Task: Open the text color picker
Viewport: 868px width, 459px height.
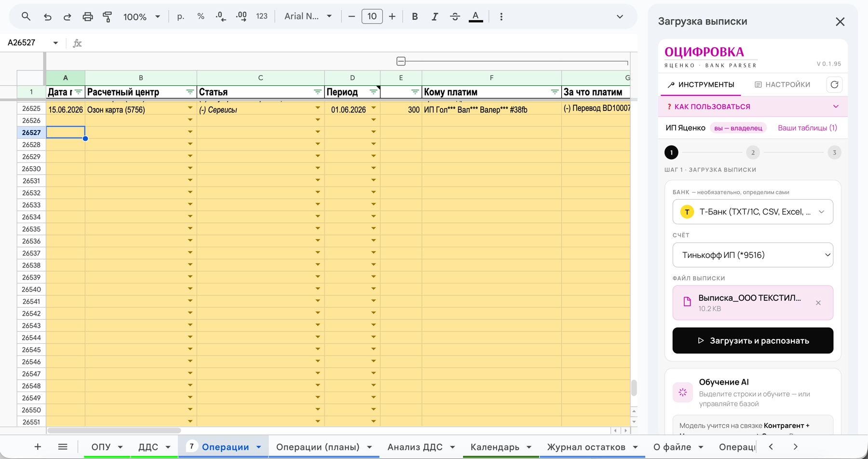Action: pos(475,16)
